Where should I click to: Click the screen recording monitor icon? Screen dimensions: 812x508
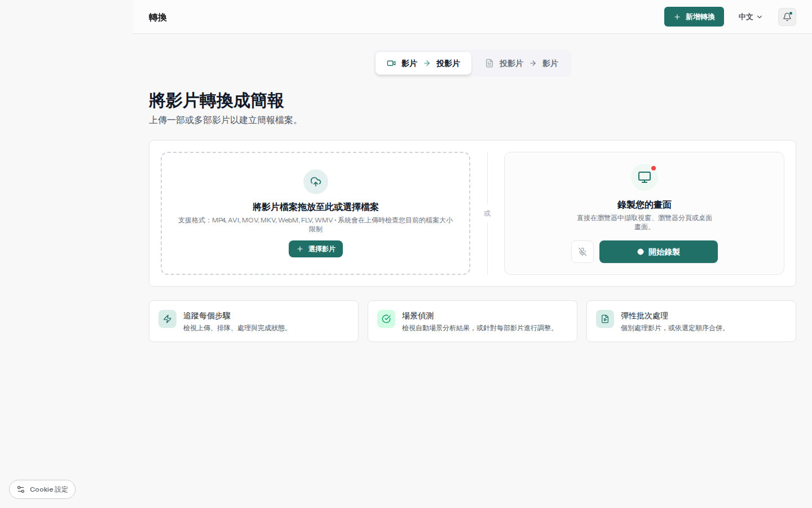point(645,177)
